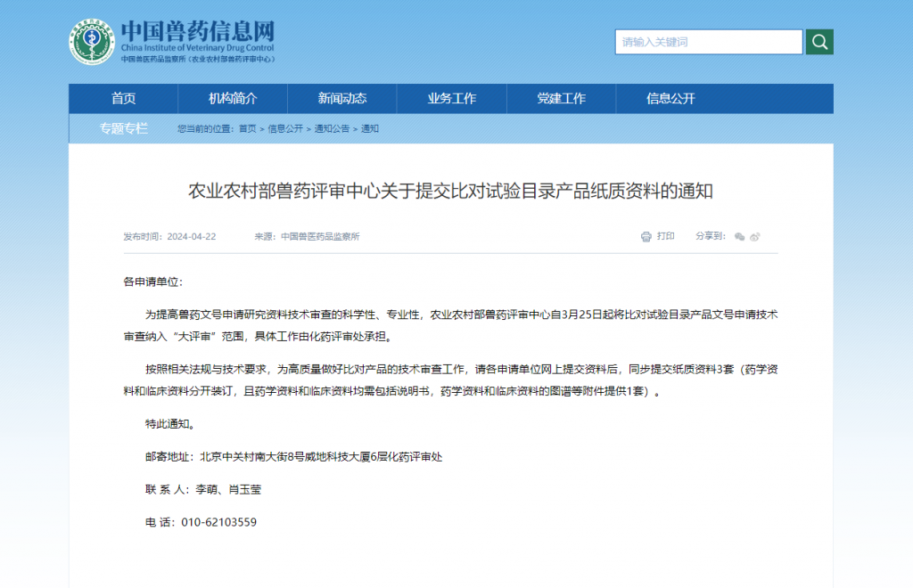Open the 首页 navigation menu item
Image resolution: width=913 pixels, height=588 pixels.
(124, 99)
